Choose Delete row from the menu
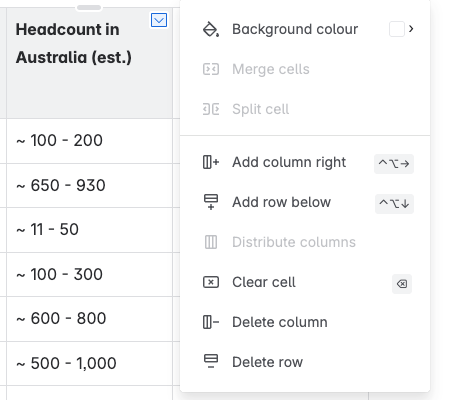 click(305, 362)
